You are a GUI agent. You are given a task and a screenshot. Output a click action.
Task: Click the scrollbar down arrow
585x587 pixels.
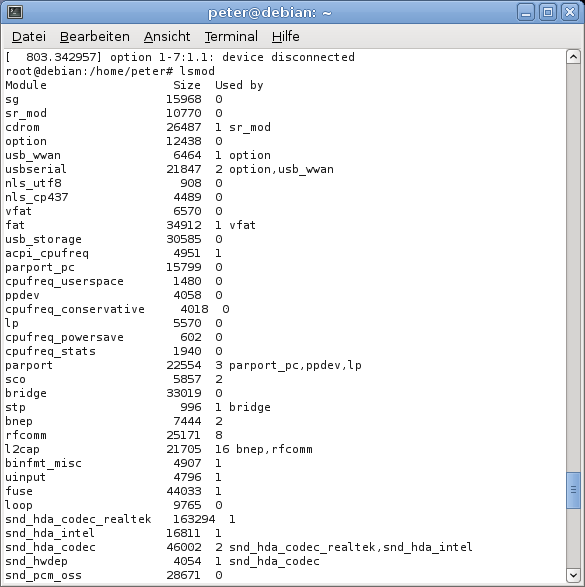click(x=573, y=575)
